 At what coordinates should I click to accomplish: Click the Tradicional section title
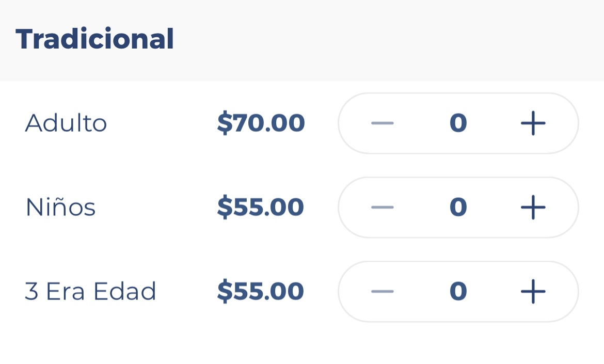[95, 39]
